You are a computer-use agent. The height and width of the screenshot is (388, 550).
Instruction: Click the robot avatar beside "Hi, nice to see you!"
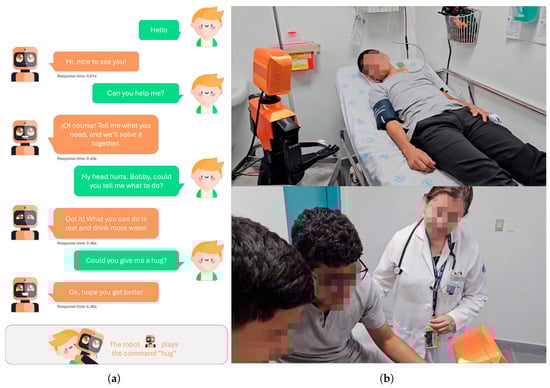pos(25,64)
